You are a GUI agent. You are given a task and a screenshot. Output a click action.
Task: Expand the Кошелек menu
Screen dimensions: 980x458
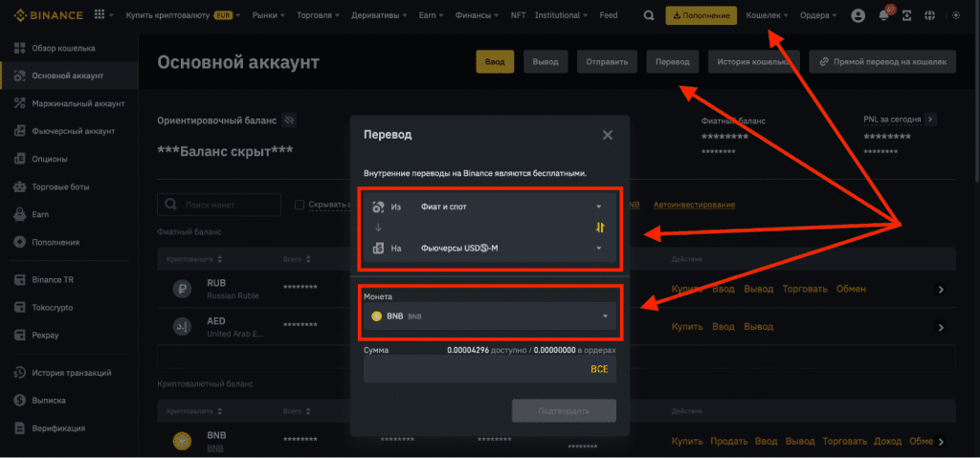(767, 15)
